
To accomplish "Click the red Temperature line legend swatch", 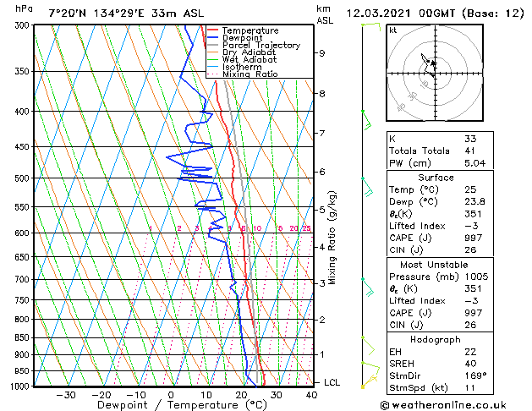I will pyautogui.click(x=214, y=30).
